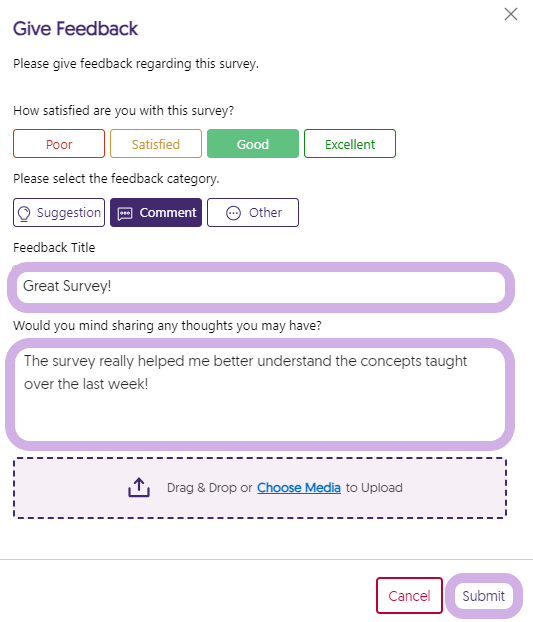Click the speech bubble icon on Comment
533x622 pixels.
[x=125, y=213]
